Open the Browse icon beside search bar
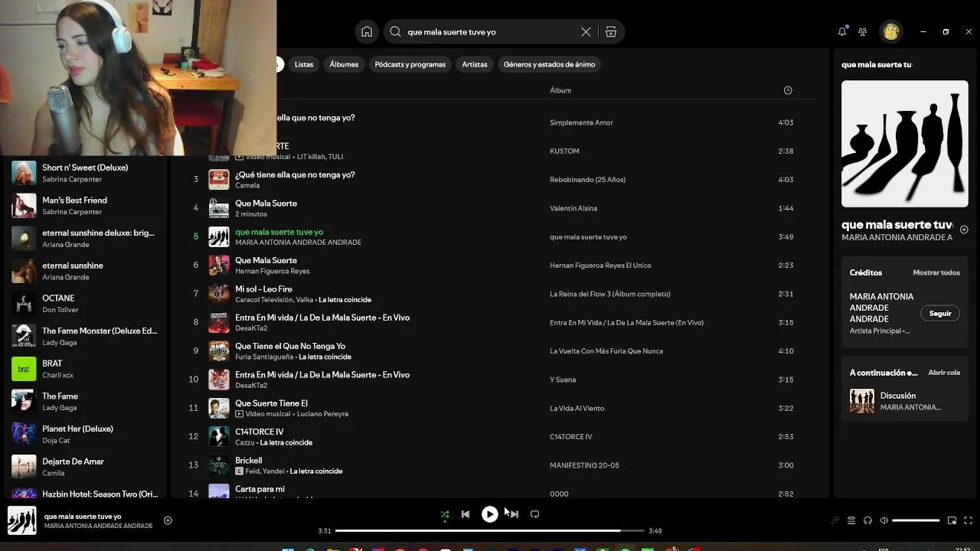This screenshot has width=980, height=551. click(611, 31)
